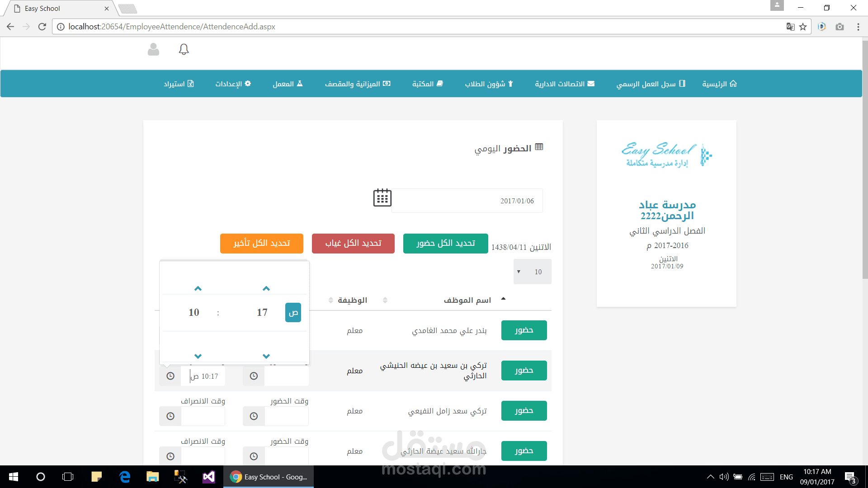Click the notification bell icon
Image resolution: width=868 pixels, height=488 pixels.
(184, 49)
